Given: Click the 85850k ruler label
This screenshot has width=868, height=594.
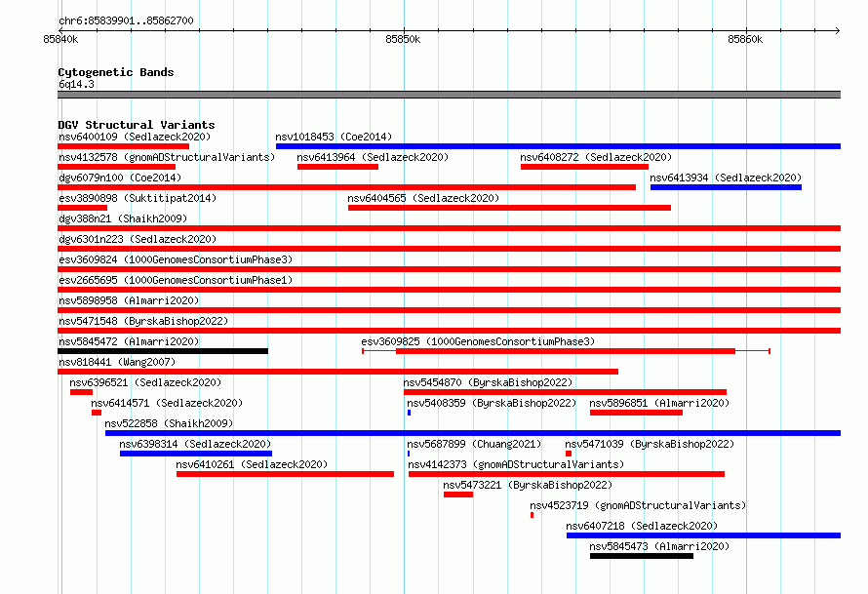Looking at the screenshot, I should [403, 39].
